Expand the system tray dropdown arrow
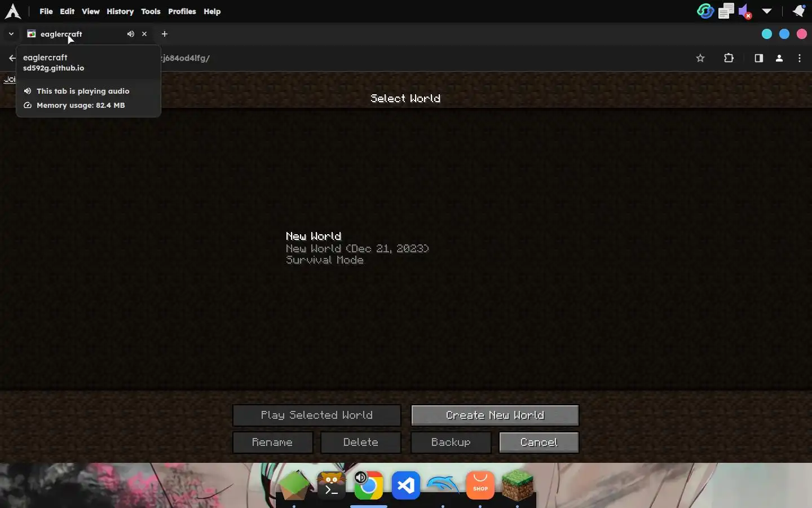The image size is (812, 508). click(767, 11)
